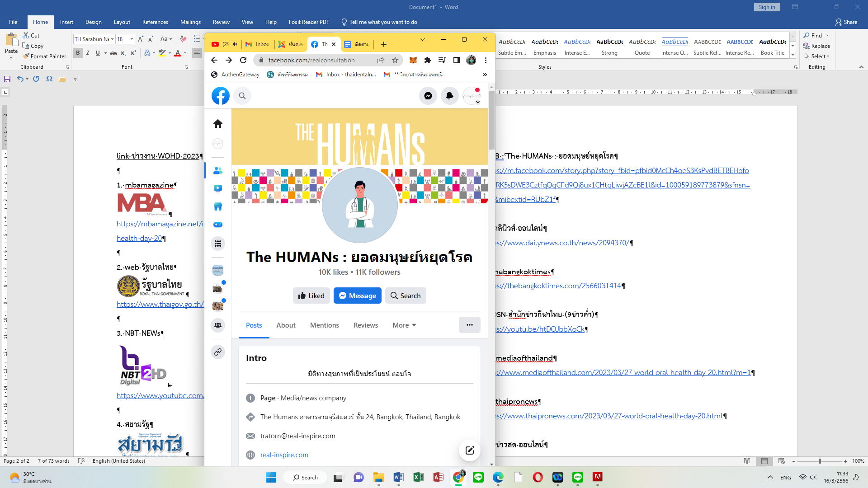Click the sidebar link shortcut icon
The width and height of the screenshot is (868, 488).
[218, 352]
